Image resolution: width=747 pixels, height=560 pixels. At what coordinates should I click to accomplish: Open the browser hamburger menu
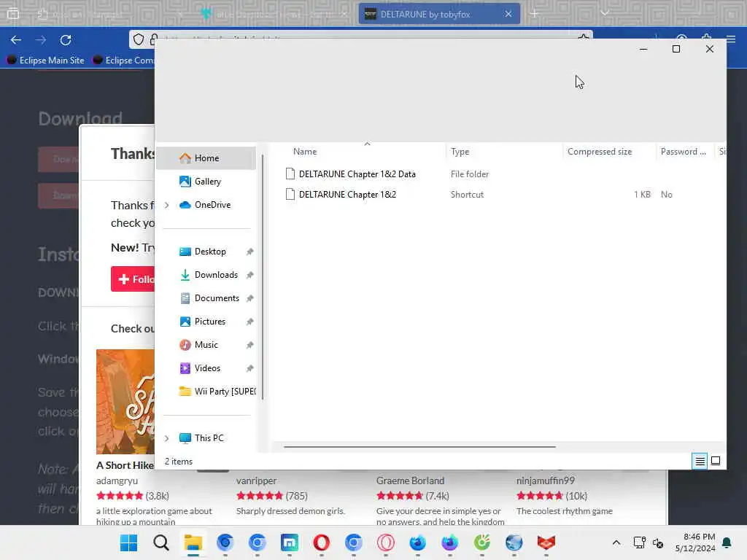pyautogui.click(x=731, y=39)
